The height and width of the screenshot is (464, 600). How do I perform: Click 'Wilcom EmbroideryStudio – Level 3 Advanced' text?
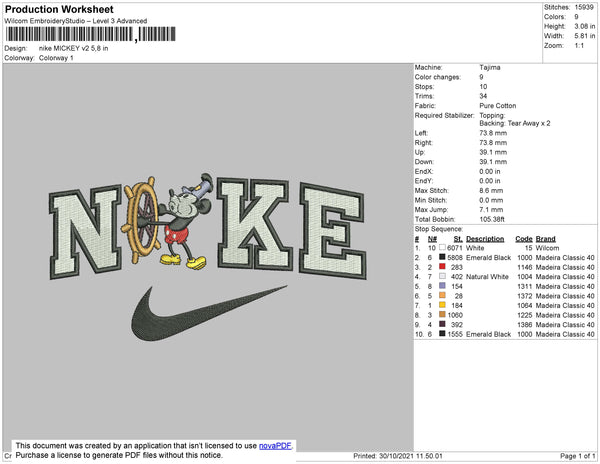[x=75, y=21]
